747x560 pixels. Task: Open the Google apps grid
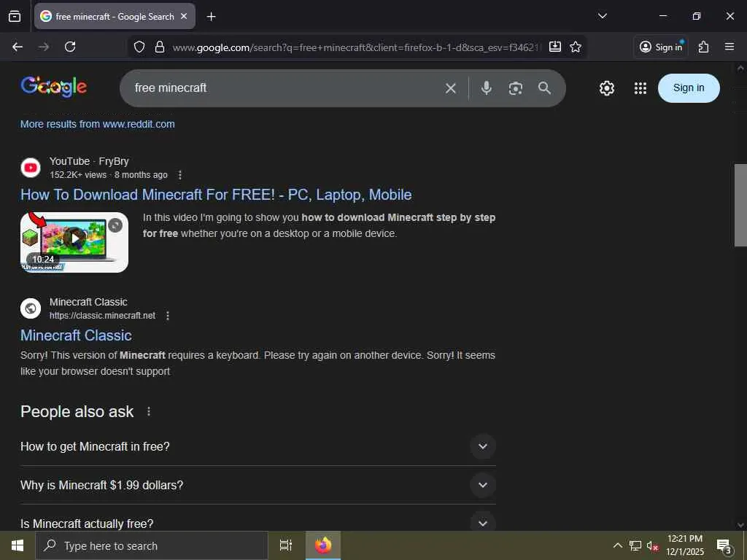(x=640, y=88)
